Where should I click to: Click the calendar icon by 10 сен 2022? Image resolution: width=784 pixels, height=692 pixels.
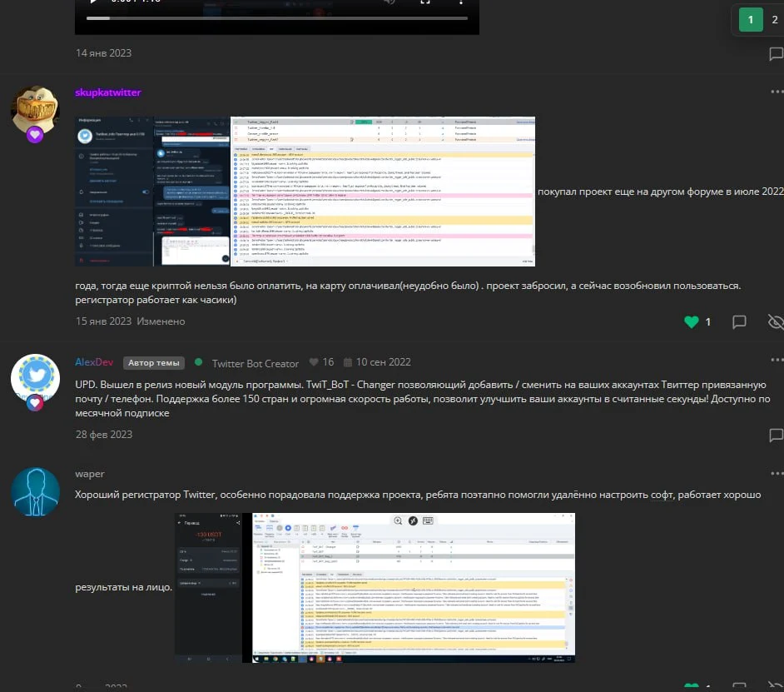click(348, 361)
